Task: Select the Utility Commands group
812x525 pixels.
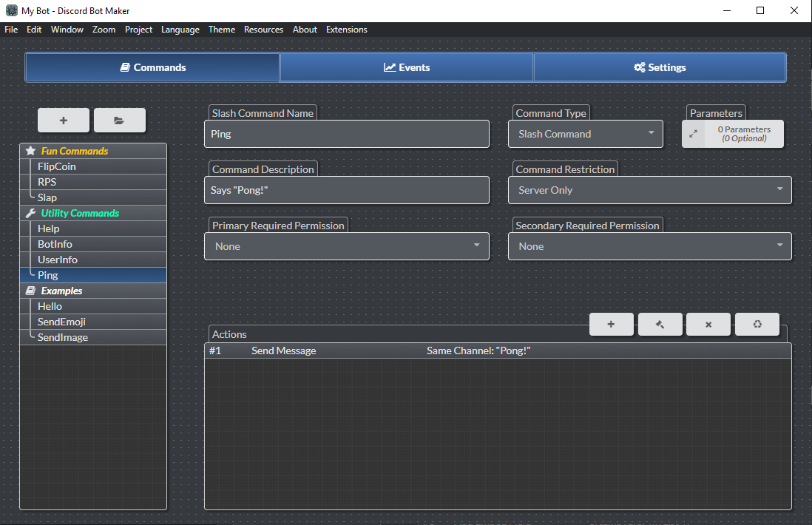Action: click(x=93, y=213)
